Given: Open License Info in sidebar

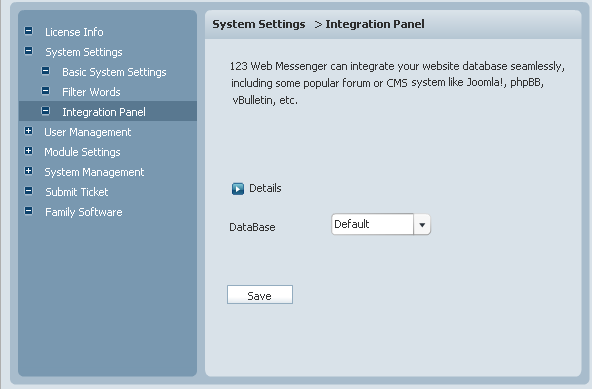Looking at the screenshot, I should (74, 32).
